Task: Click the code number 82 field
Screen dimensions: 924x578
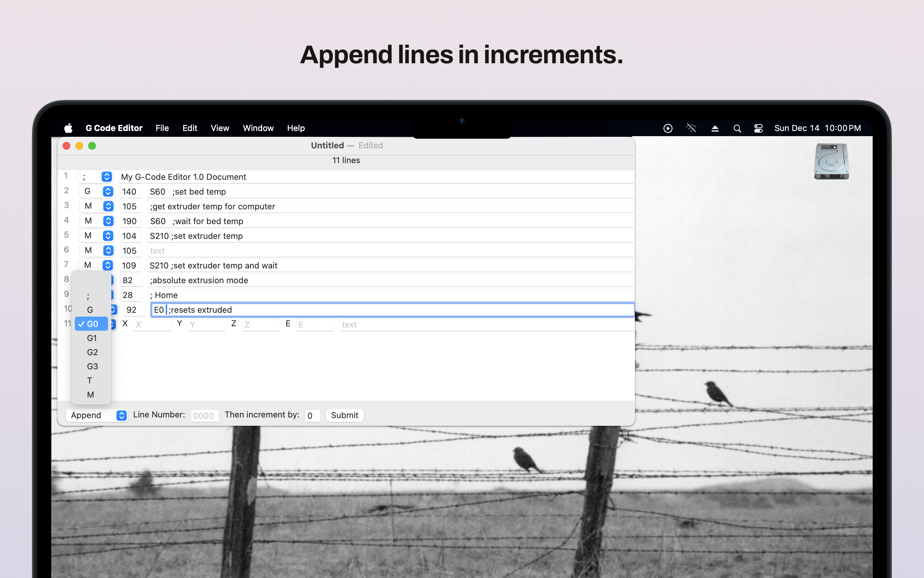Action: click(131, 280)
